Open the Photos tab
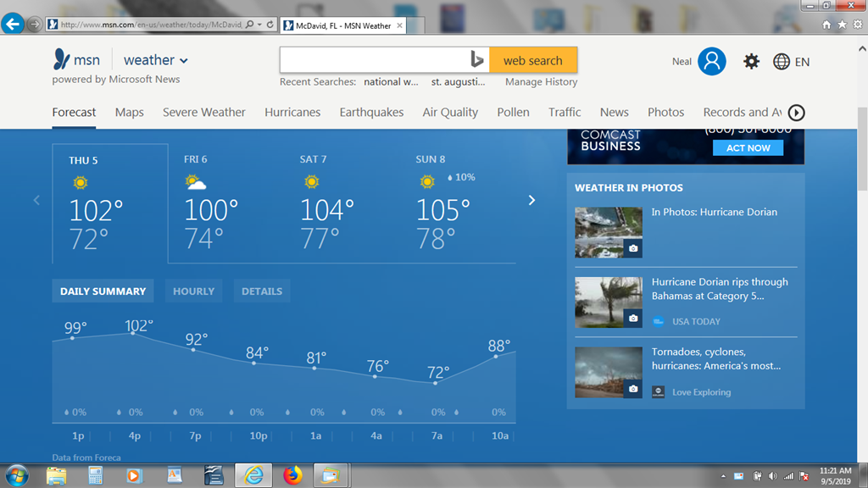Viewport: 868px width, 488px height. point(666,113)
